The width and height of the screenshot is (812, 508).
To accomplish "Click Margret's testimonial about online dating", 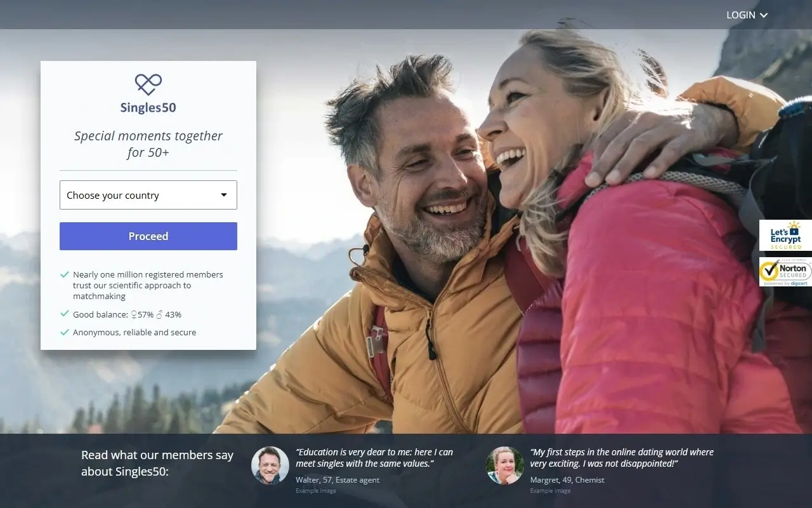I will click(622, 458).
